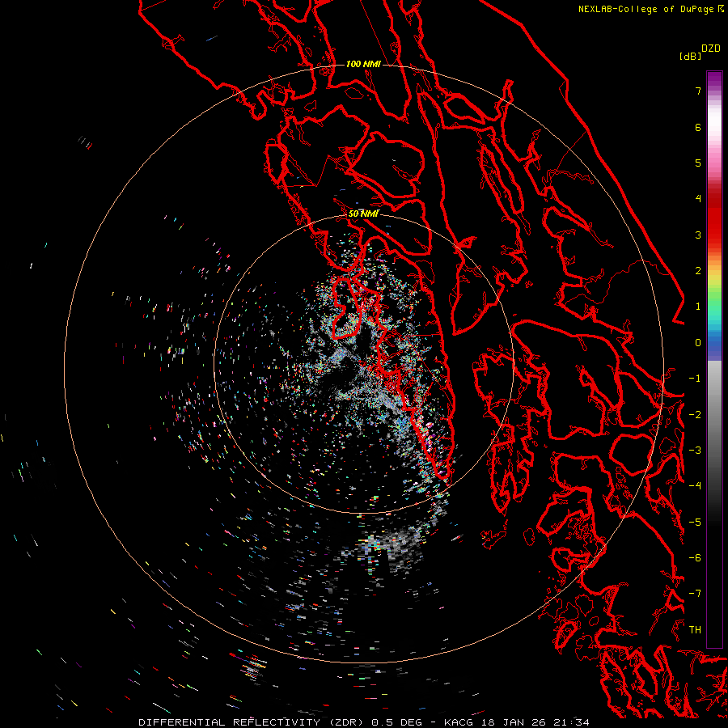Click the -2 dB value on color scale
The height and width of the screenshot is (728, 728).
(695, 415)
